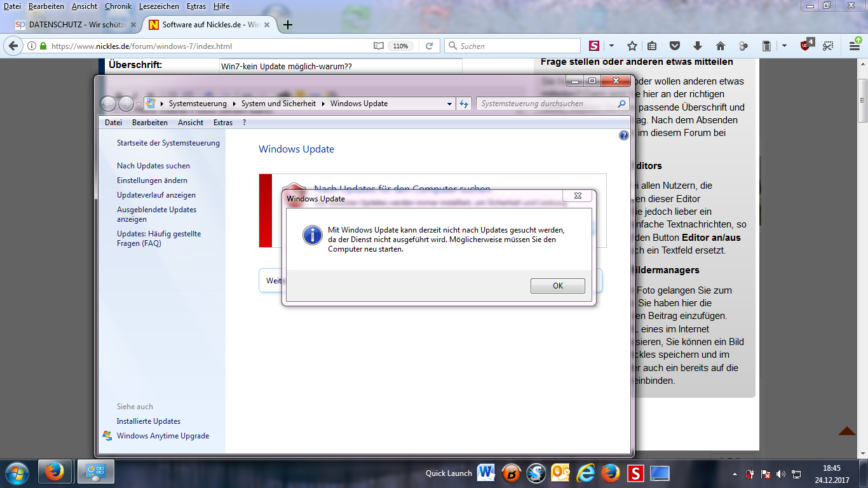Open the ? menu in Control Panel window
The image size is (868, 488).
click(x=244, y=123)
